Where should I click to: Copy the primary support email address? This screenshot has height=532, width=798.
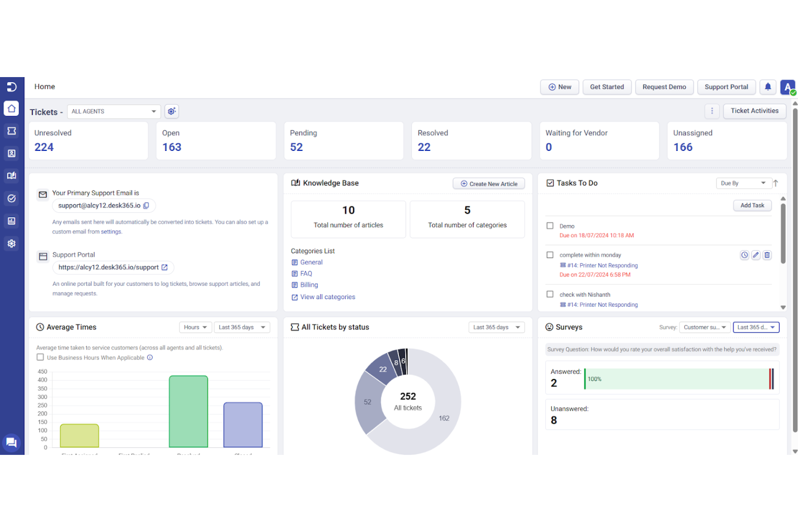pos(146,205)
